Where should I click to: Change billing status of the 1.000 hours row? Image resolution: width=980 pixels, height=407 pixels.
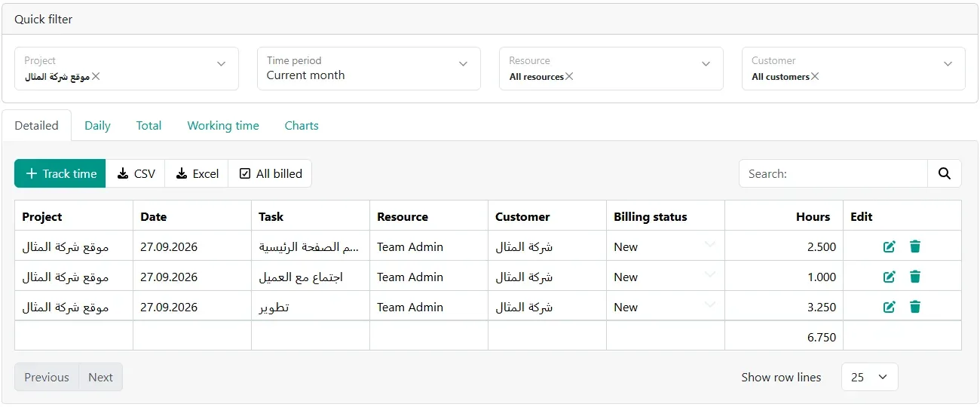click(665, 277)
